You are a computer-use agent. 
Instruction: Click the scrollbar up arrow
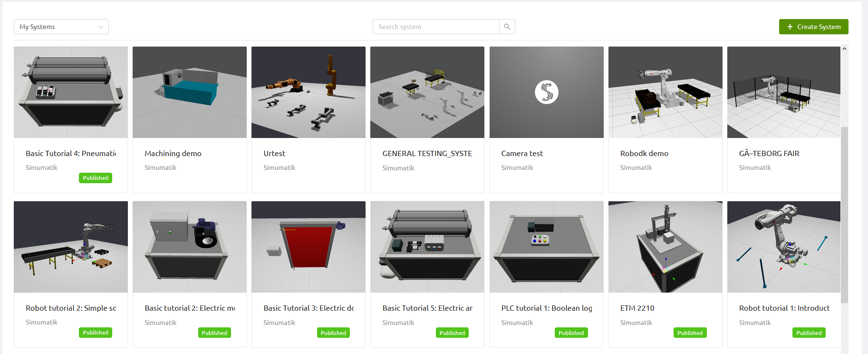click(844, 49)
